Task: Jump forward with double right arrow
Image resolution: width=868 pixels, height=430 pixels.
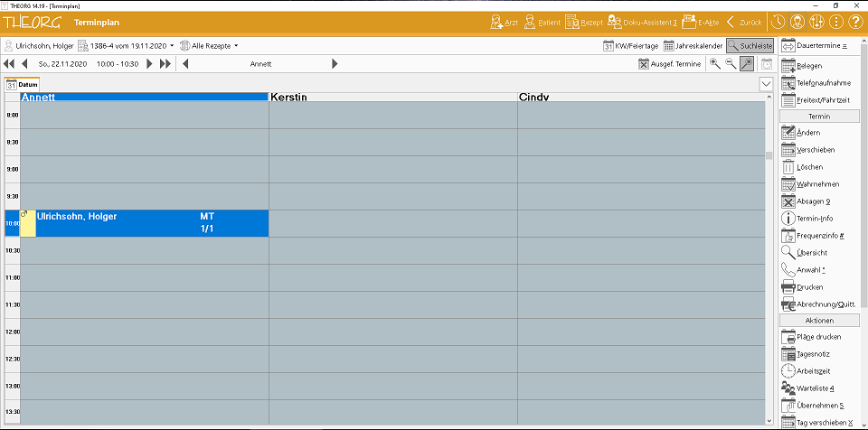Action: [x=165, y=63]
